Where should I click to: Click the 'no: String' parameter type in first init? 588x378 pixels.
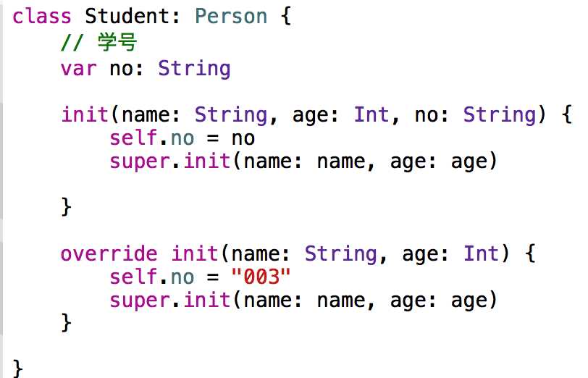(x=500, y=114)
